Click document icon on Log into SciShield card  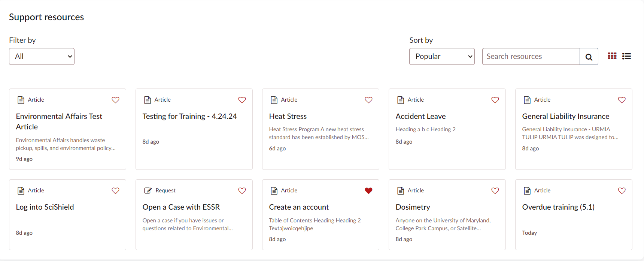(21, 190)
